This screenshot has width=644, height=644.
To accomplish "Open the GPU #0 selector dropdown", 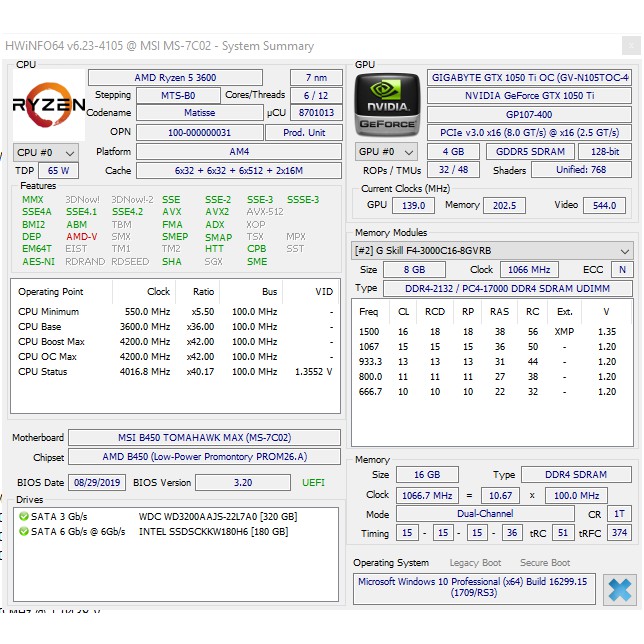I will [x=386, y=152].
